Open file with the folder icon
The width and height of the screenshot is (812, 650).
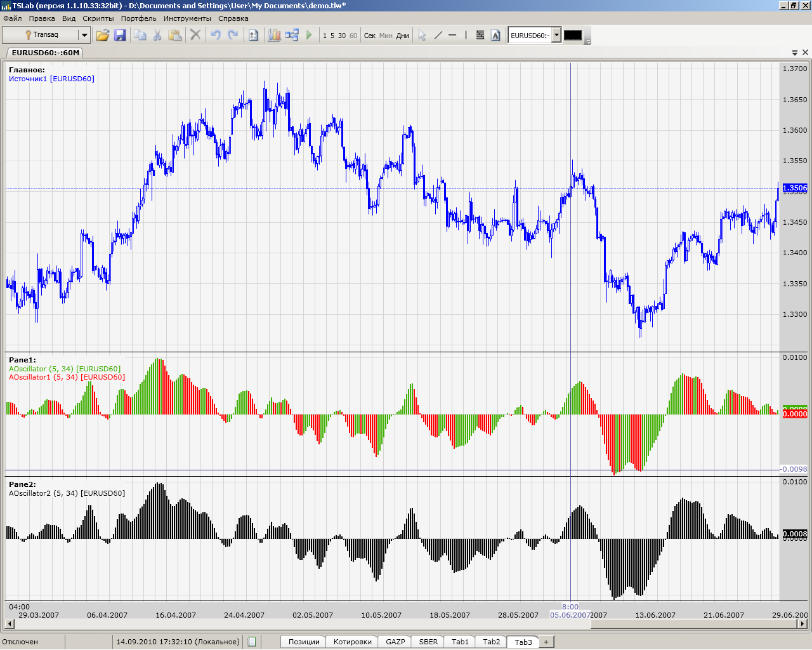(102, 36)
